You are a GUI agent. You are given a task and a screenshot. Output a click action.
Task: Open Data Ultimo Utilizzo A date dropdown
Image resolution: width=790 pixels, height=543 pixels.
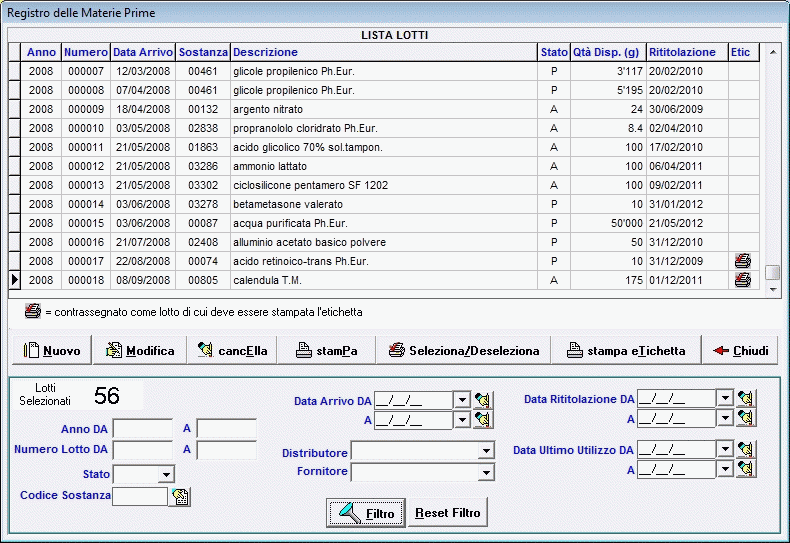tap(725, 469)
